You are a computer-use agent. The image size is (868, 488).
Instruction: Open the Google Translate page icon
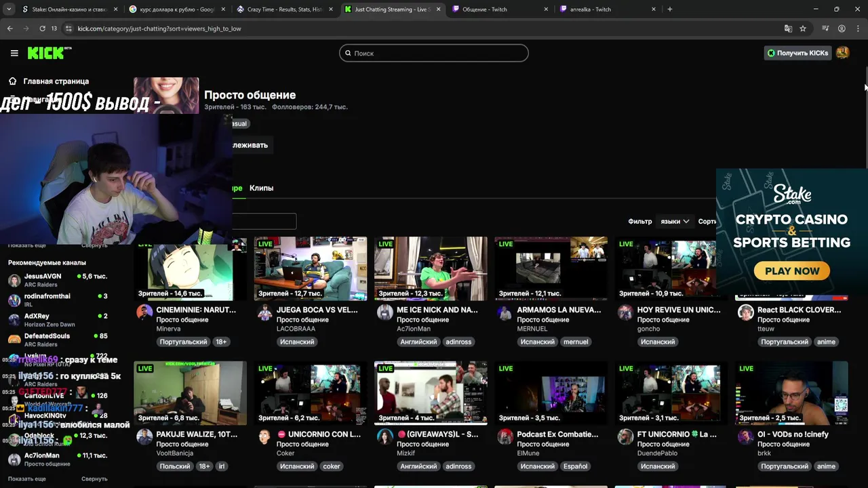coord(788,28)
